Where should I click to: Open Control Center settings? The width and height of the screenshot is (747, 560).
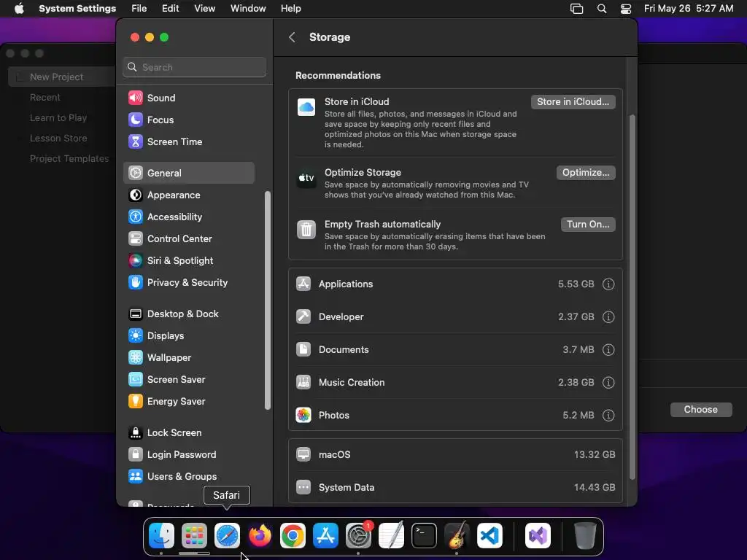pos(189,238)
